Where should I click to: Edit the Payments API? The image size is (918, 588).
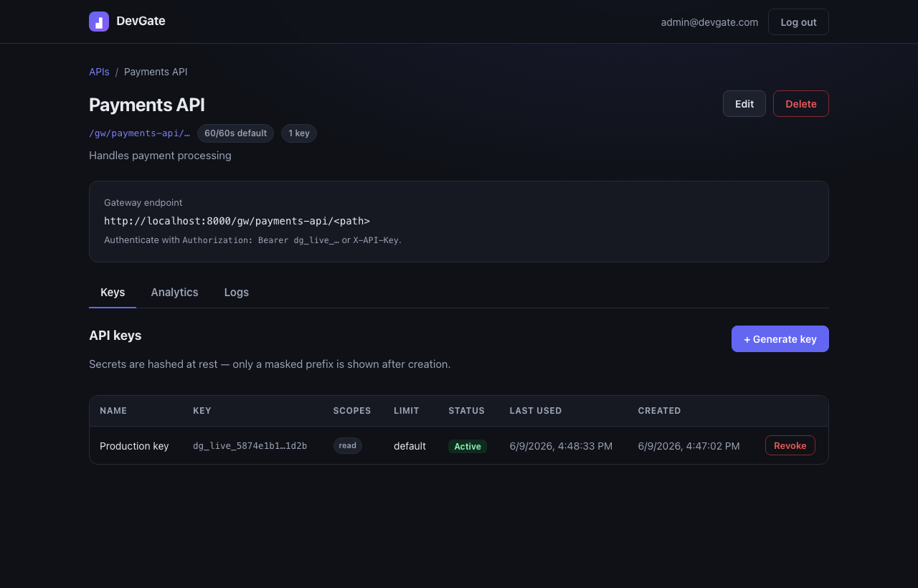744,104
